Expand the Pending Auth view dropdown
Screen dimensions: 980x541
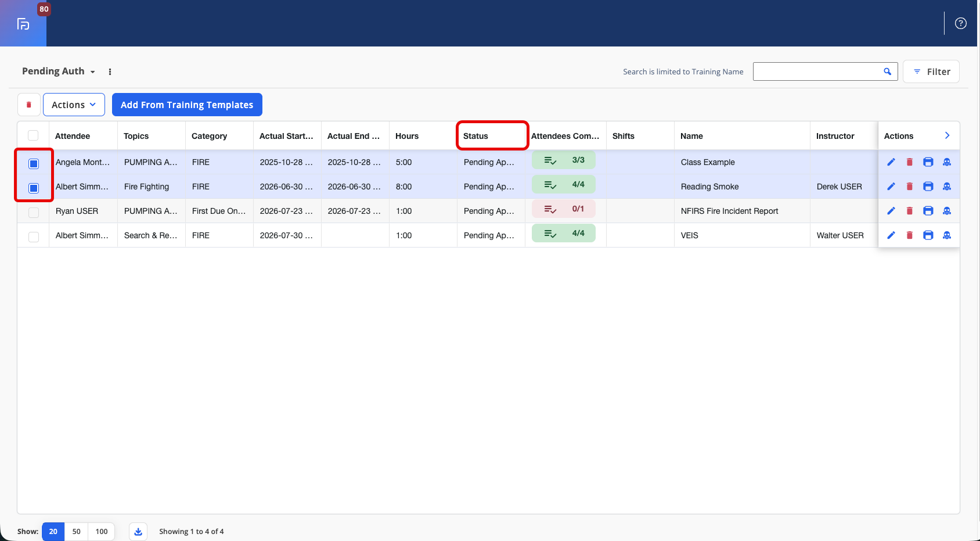pos(59,71)
